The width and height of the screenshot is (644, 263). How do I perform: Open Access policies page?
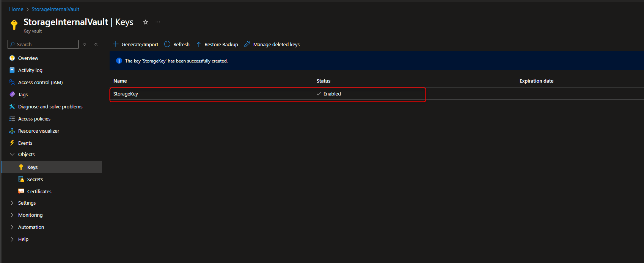coord(34,119)
